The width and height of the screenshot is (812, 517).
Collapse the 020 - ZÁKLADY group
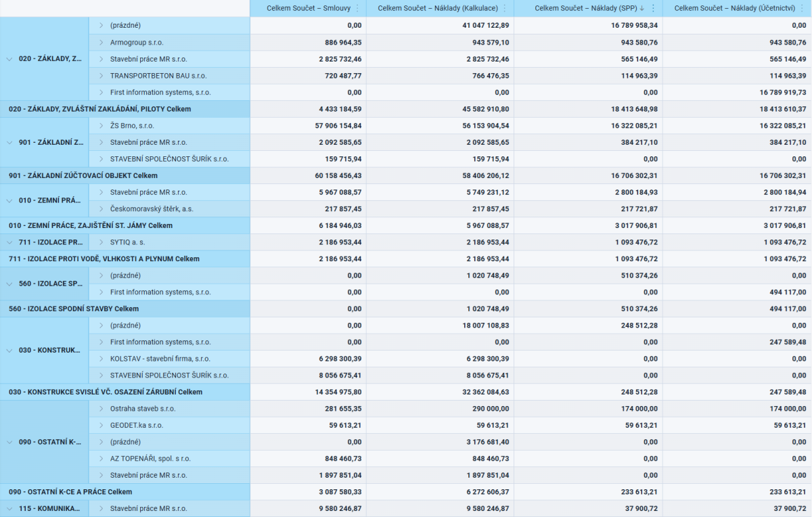pyautogui.click(x=9, y=59)
